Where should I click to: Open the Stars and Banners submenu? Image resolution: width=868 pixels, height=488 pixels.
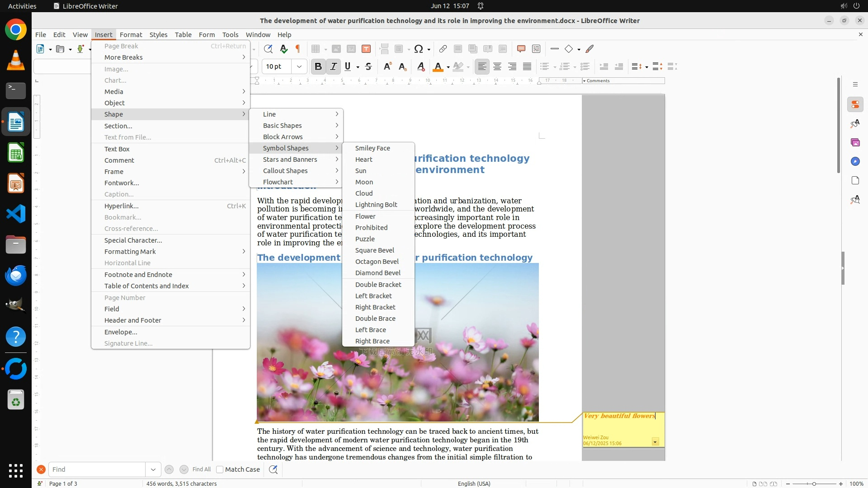click(290, 160)
